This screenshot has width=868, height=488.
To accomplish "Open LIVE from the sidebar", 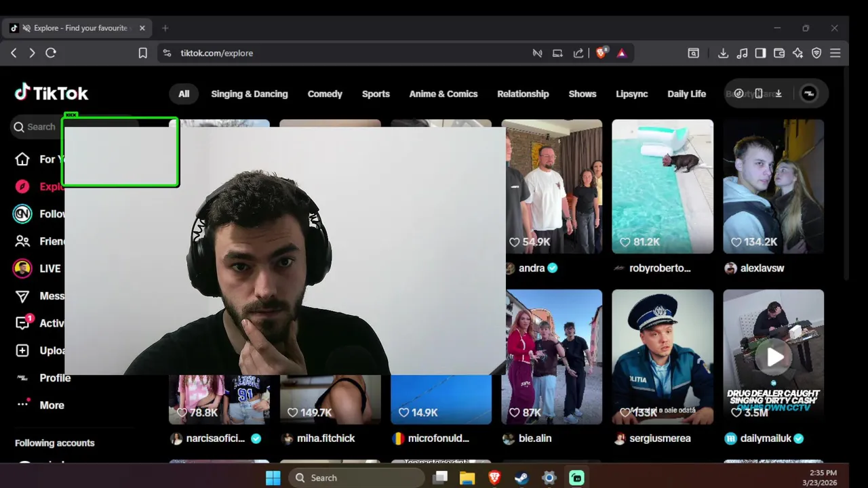I will pyautogui.click(x=38, y=268).
